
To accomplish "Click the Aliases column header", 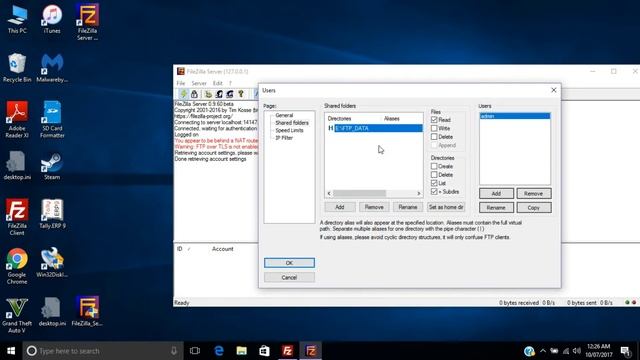I will [391, 119].
